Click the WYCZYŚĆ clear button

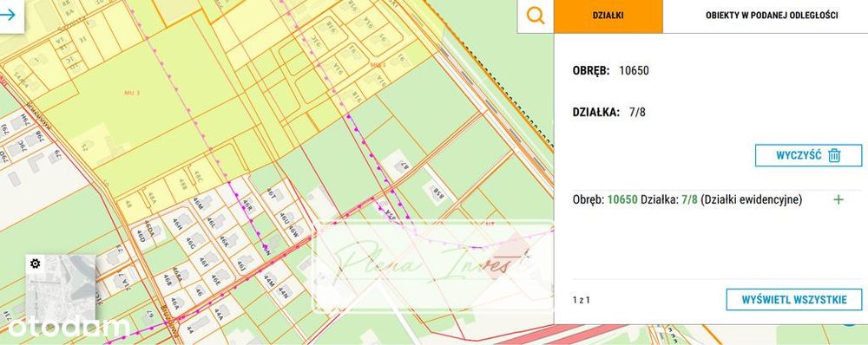(808, 155)
